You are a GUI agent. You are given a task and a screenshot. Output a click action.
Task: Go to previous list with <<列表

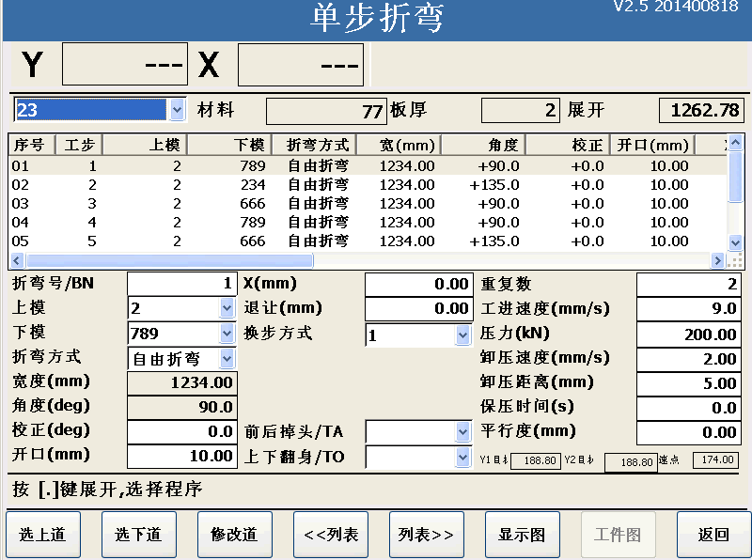coord(331,534)
